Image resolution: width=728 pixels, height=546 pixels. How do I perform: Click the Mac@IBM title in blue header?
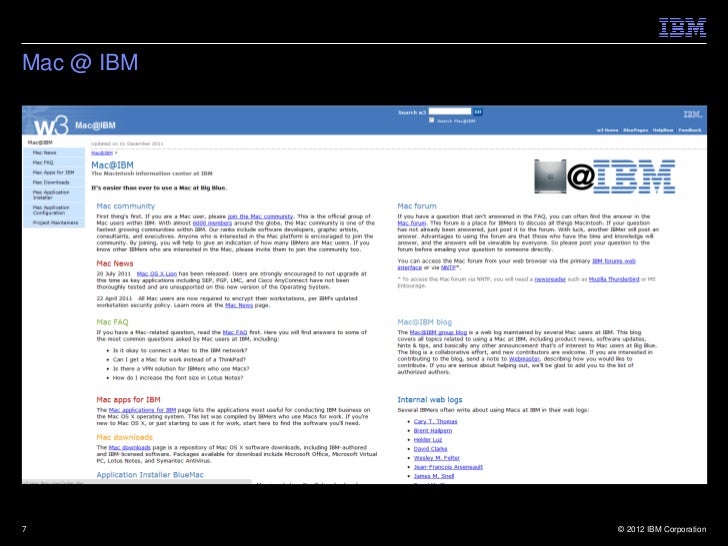[x=95, y=125]
